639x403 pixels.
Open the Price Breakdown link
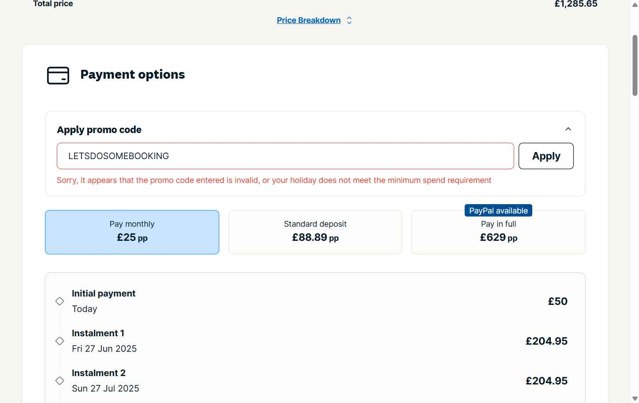click(308, 20)
